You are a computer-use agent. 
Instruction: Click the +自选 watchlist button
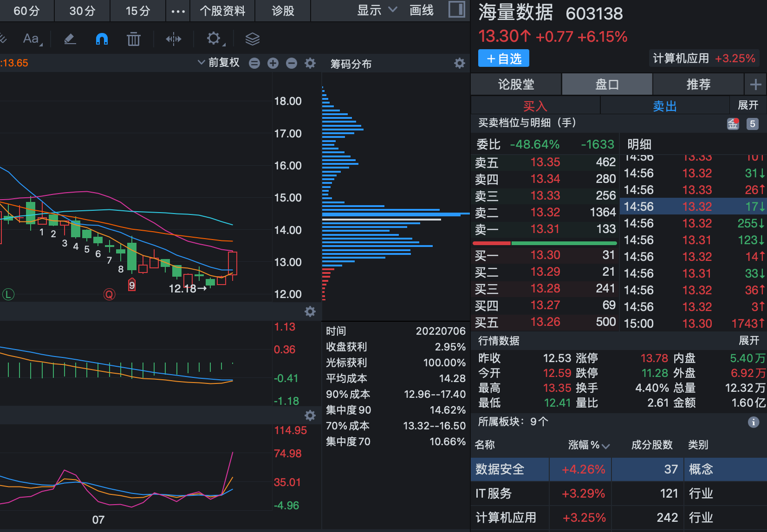503,58
